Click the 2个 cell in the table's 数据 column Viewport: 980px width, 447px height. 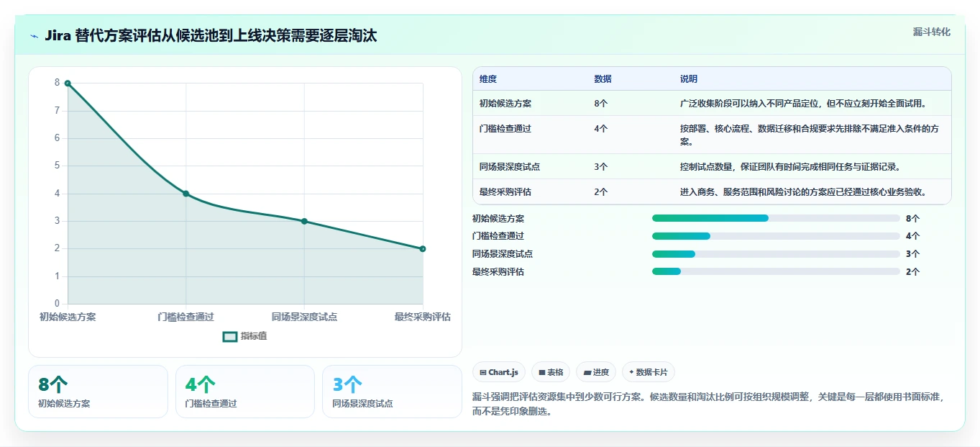[x=601, y=192]
